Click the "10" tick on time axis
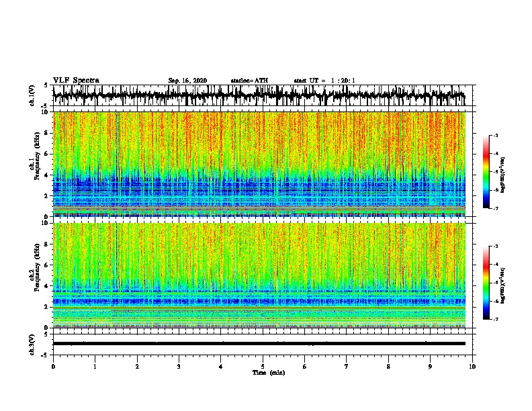The image size is (532, 411). (x=472, y=367)
